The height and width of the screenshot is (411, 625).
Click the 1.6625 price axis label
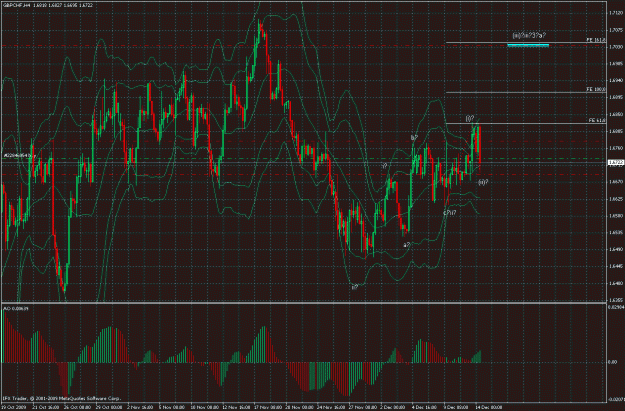pyautogui.click(x=616, y=199)
